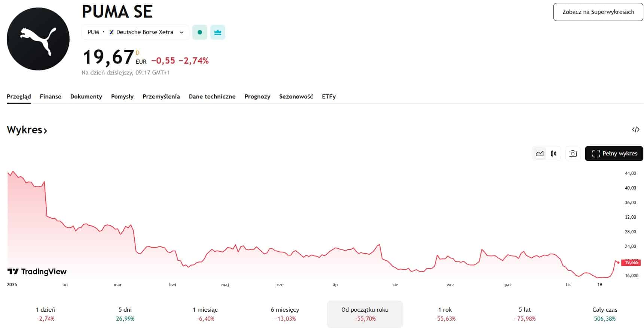The image size is (644, 330).
Task: Select the Od początku roku range
Action: click(x=365, y=314)
